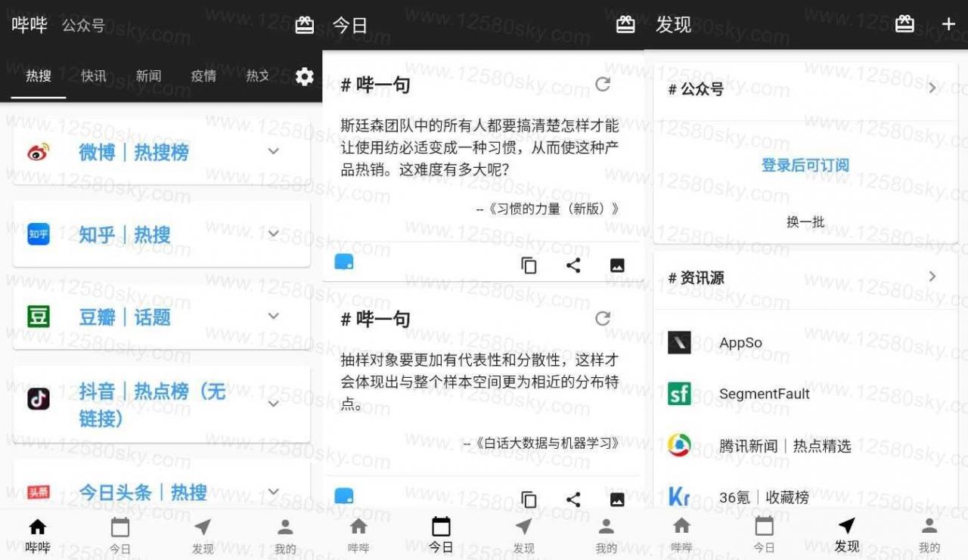Viewport: 968px width, 560px height.
Task: Open the 豆瓣｜话题 title
Action: [x=125, y=317]
